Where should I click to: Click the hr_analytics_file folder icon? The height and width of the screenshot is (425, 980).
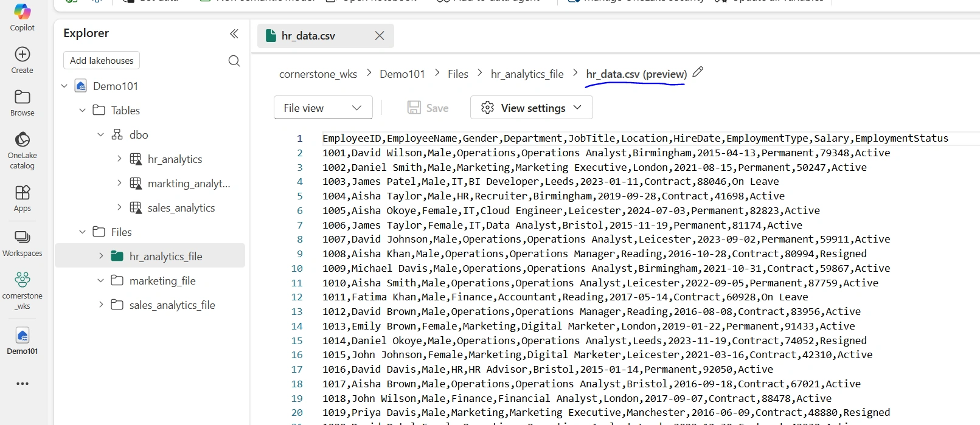(117, 256)
